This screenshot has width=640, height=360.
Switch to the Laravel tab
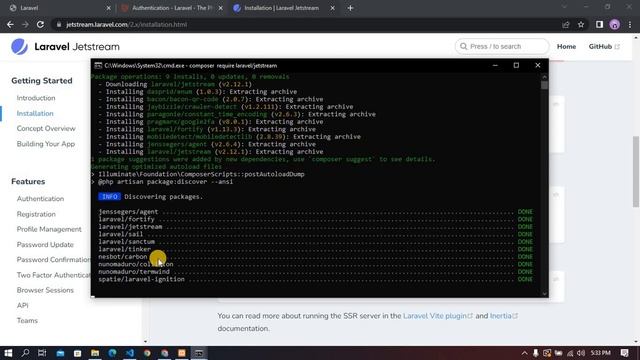point(59,8)
